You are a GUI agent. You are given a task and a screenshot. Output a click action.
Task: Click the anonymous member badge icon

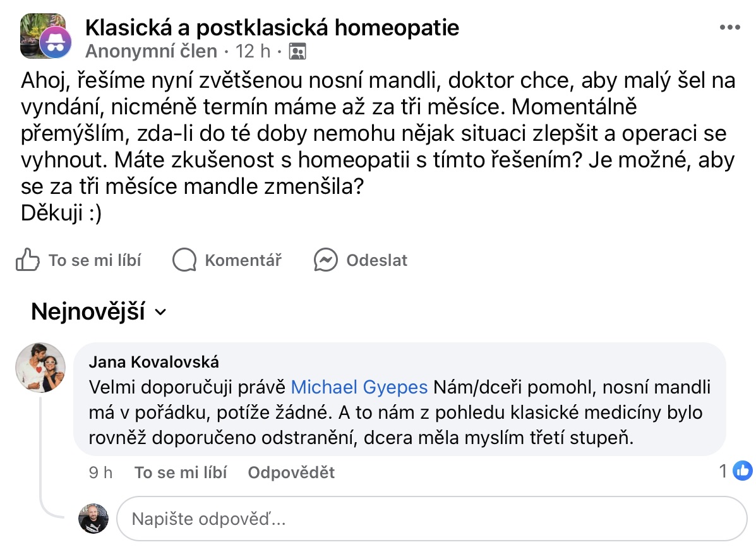(53, 44)
